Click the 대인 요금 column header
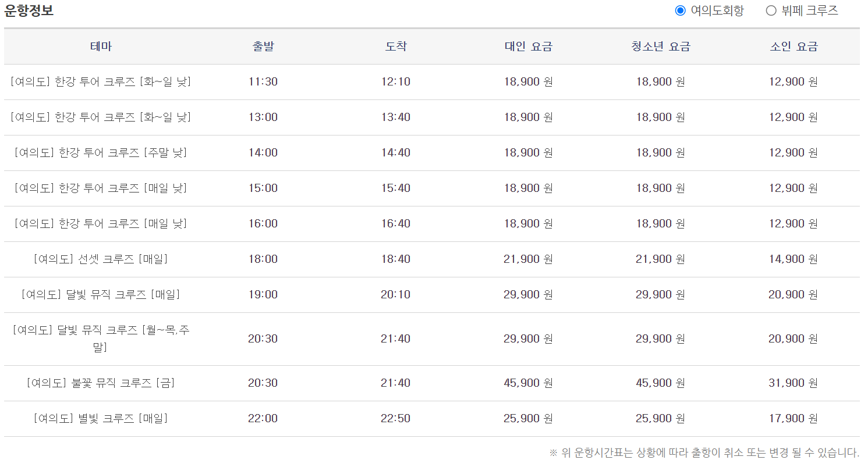Image resolution: width=868 pixels, height=467 pixels. (x=529, y=47)
